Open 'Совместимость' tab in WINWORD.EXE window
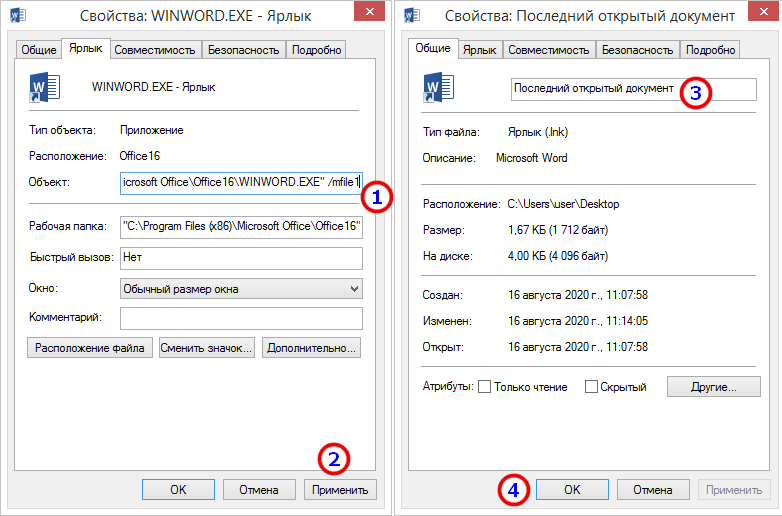The height and width of the screenshot is (516, 782). pos(155,50)
